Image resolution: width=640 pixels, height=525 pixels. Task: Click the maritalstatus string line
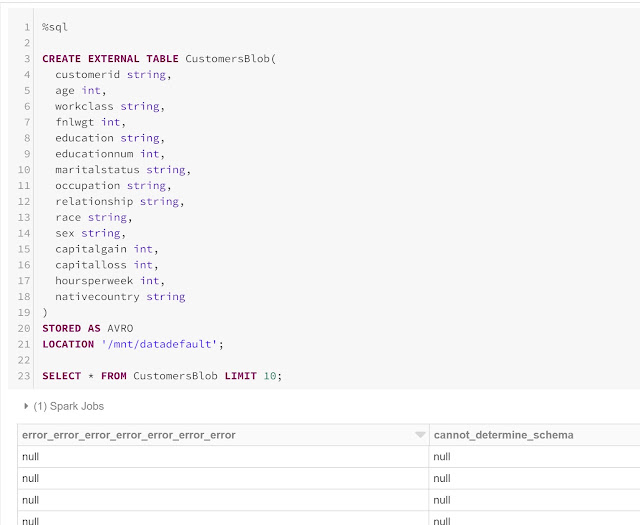pos(123,170)
